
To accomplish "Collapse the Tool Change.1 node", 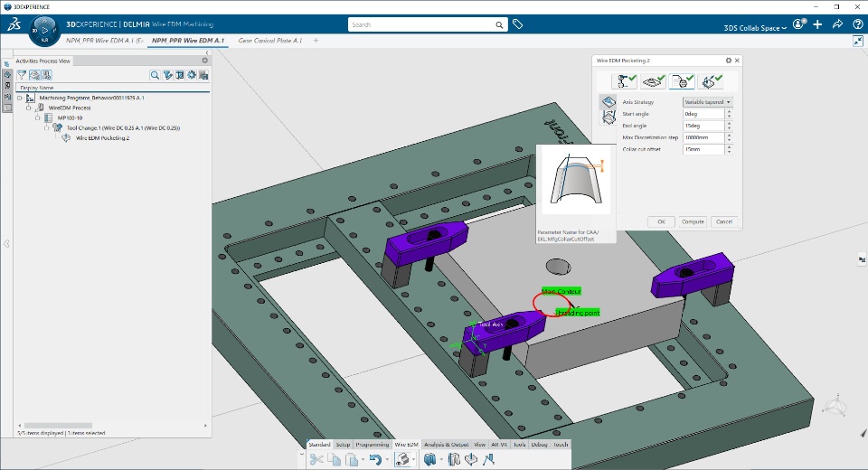I will 46,127.
